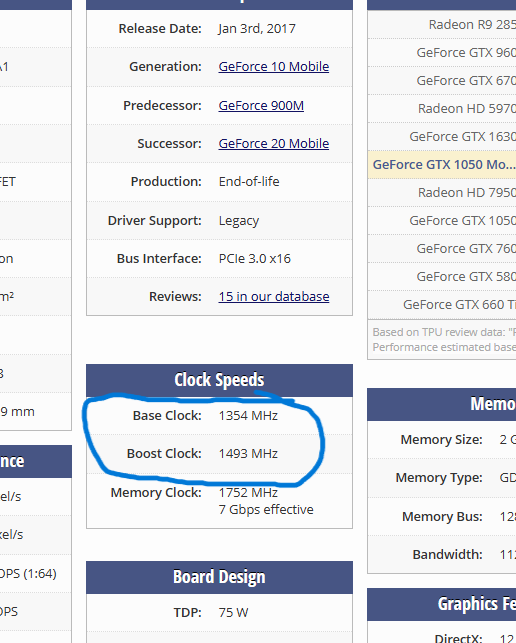Open the GeForce 10 Mobile generation link

tap(274, 66)
